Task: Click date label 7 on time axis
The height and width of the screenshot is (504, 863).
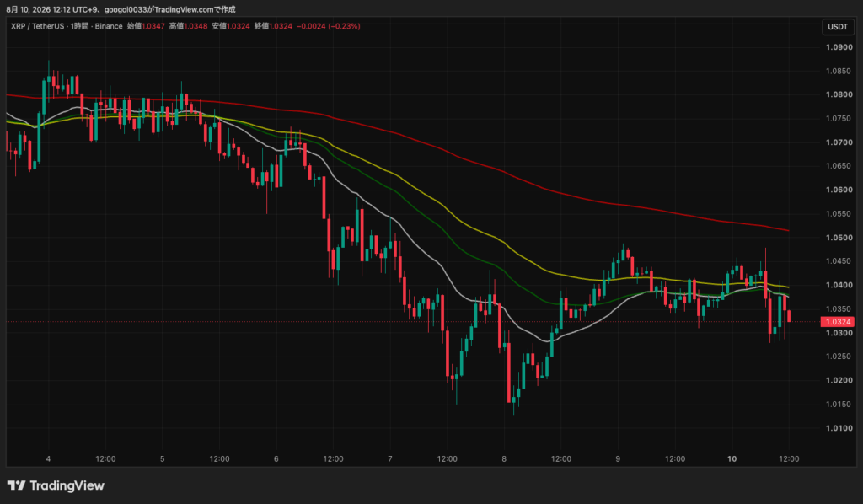Action: (x=390, y=458)
